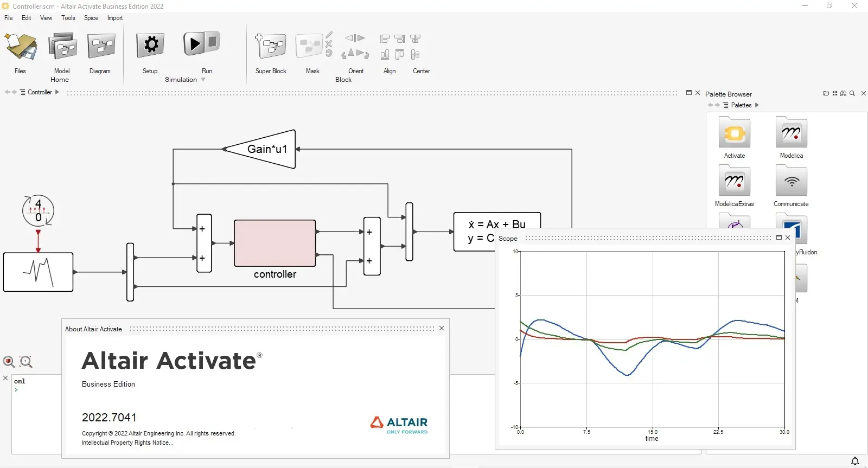
Task: Click the binoculars find icon in Palette Browser
Action: point(844,93)
